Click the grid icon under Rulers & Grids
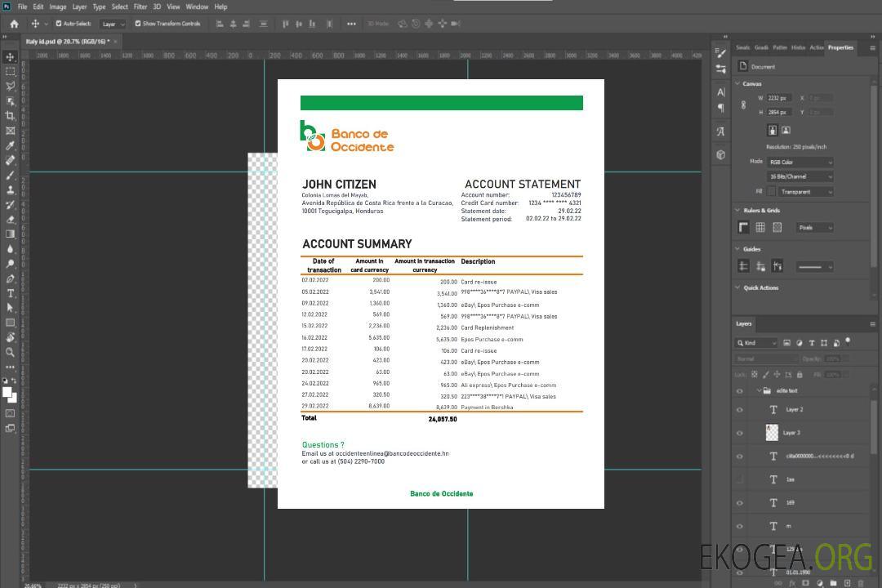This screenshot has height=588, width=882. tap(760, 228)
